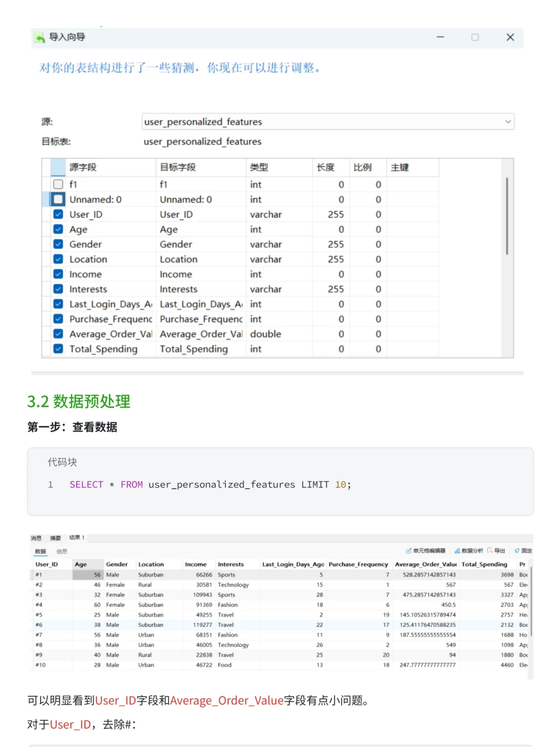The width and height of the screenshot is (560, 747).
Task: Switch to the 消息 tab
Action: pos(36,538)
